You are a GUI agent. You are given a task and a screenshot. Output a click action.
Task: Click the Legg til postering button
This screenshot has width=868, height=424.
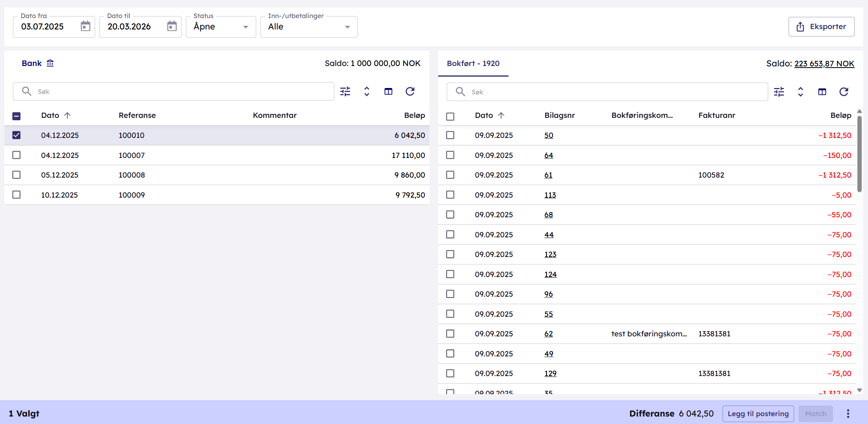point(758,413)
